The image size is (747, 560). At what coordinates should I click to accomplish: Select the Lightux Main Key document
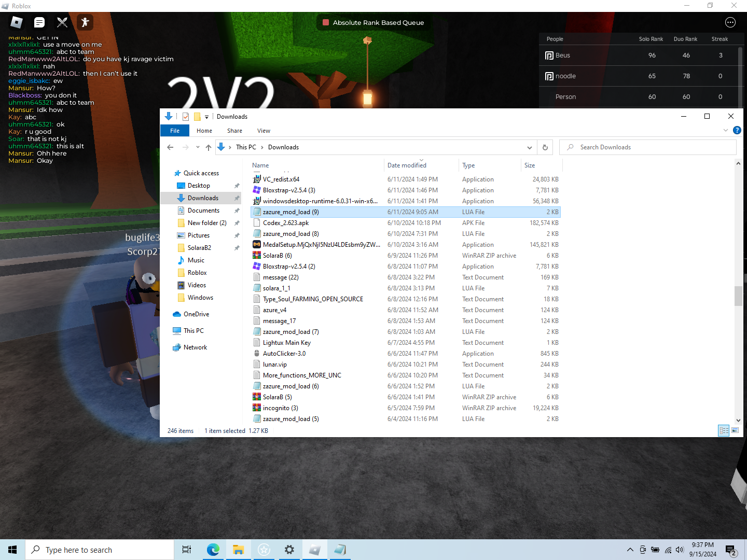coord(406,343)
